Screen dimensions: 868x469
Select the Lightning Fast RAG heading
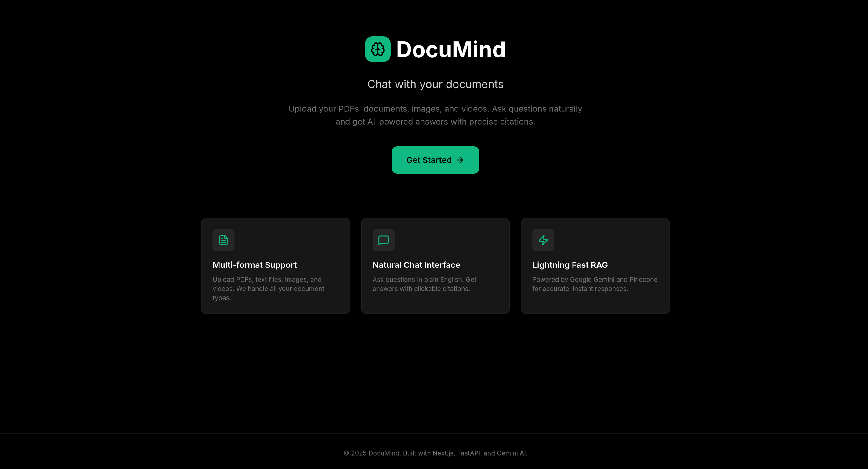click(570, 265)
